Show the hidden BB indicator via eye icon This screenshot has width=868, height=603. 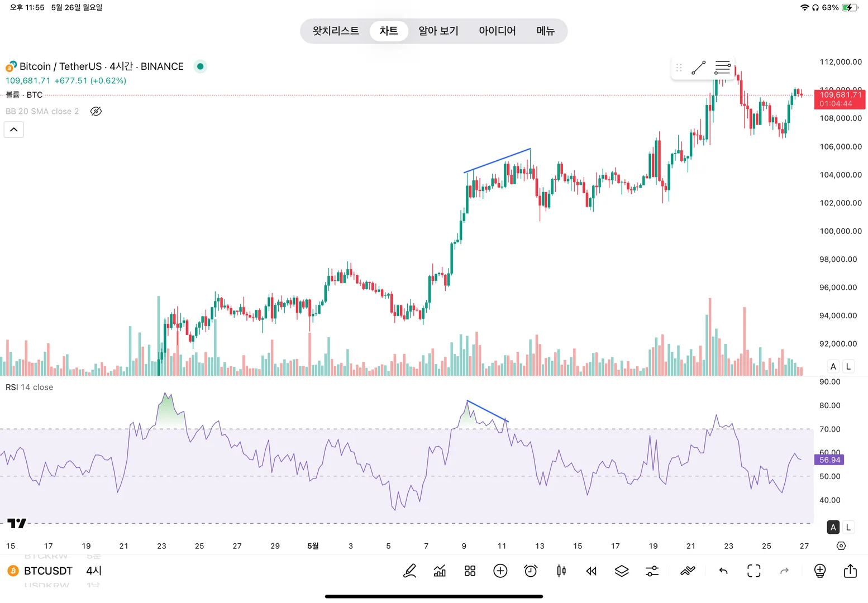[x=96, y=111]
